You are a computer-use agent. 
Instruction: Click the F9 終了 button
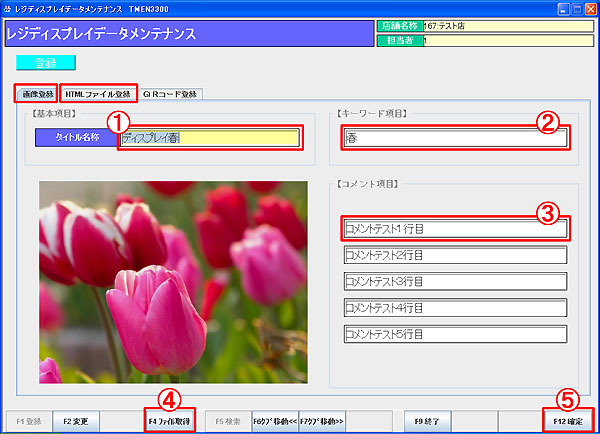427,421
